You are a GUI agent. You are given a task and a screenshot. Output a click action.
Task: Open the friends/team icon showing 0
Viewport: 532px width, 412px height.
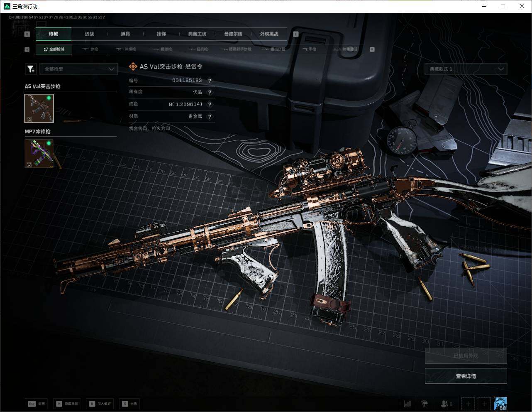click(447, 403)
